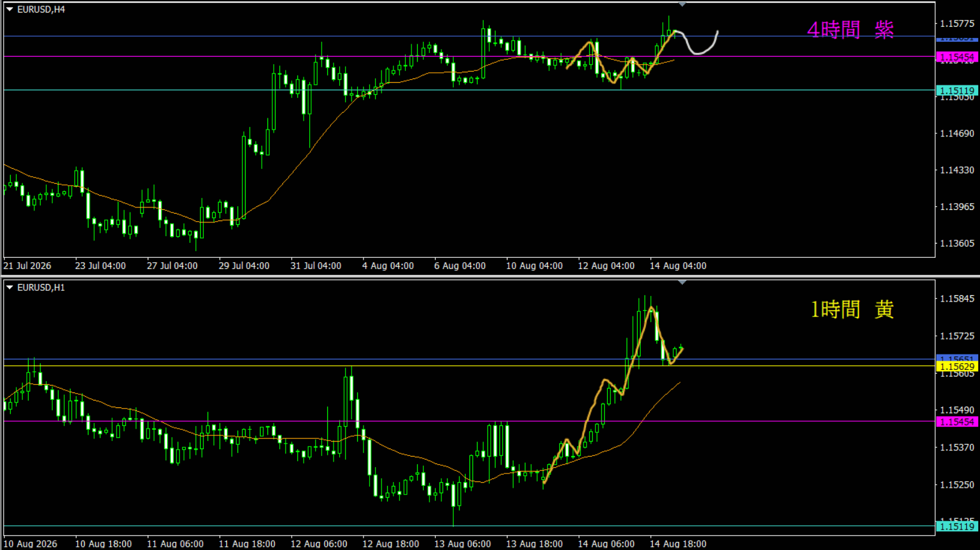Click the cyan 1.15119 price tag on H1 chart

956,526
